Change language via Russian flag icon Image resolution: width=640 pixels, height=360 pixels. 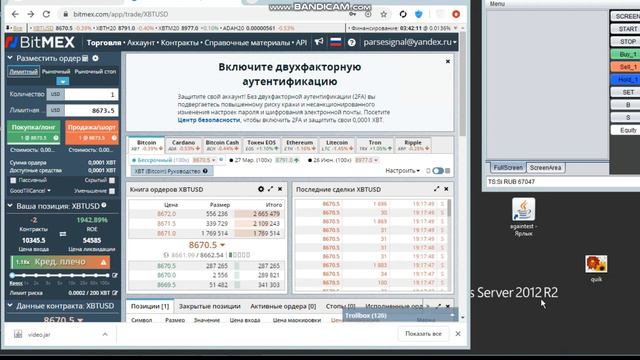click(x=336, y=42)
